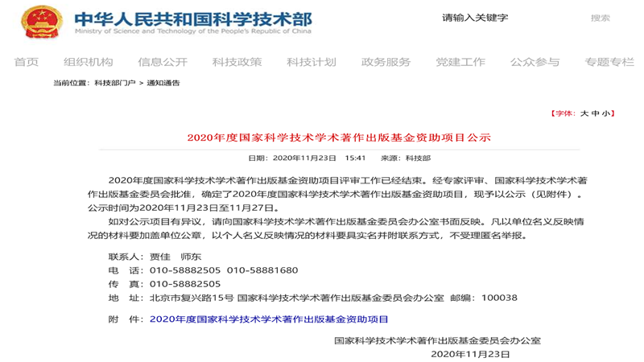
Task: Set font size to 中
Action: [596, 113]
